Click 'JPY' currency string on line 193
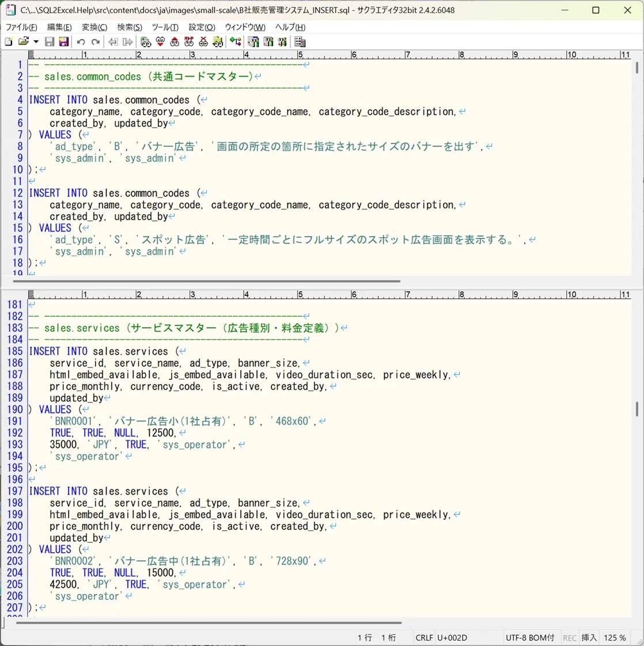The image size is (644, 646). (101, 444)
